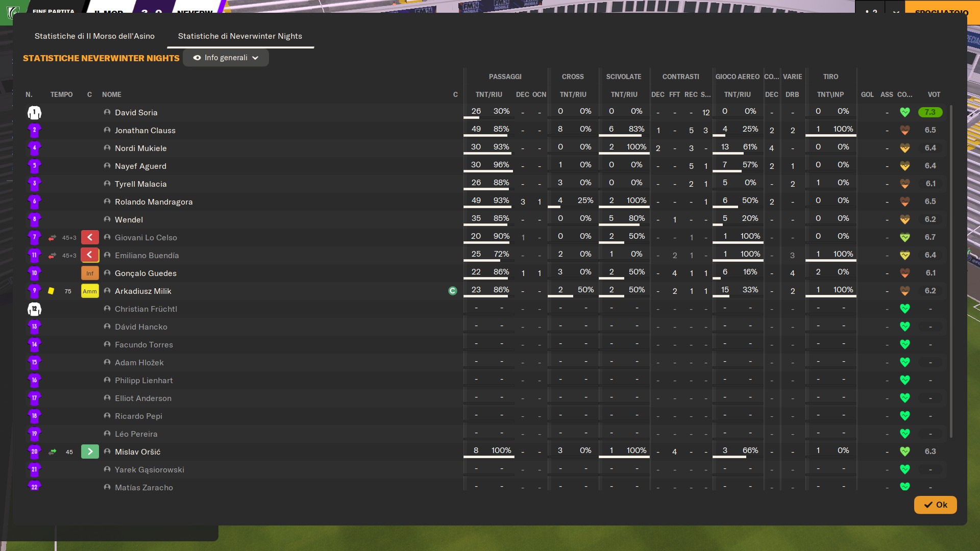980x551 pixels.
Task: Sort by the NOME column header
Action: [112, 94]
